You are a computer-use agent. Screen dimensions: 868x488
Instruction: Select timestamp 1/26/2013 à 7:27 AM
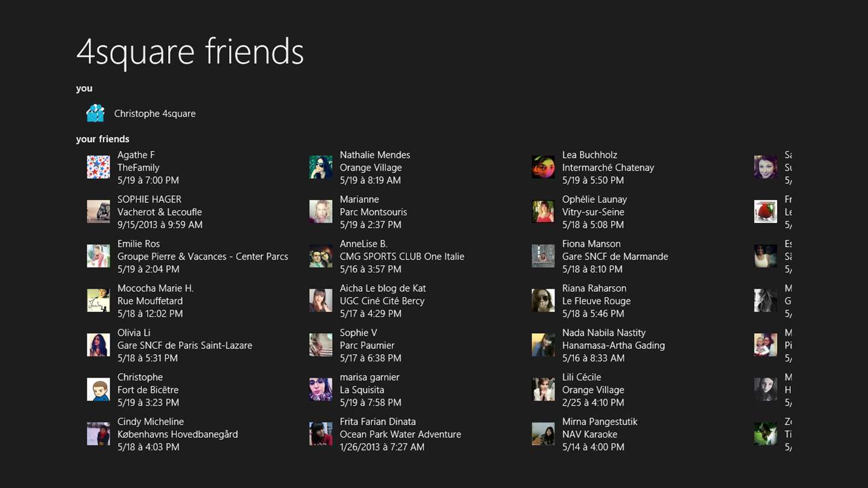[x=382, y=447]
